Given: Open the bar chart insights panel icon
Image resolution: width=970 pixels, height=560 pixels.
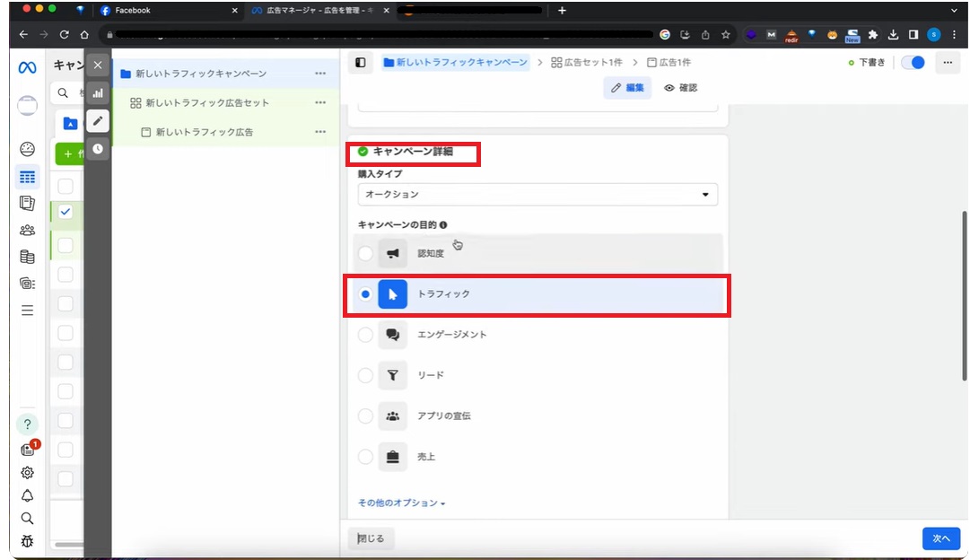Looking at the screenshot, I should 98,92.
